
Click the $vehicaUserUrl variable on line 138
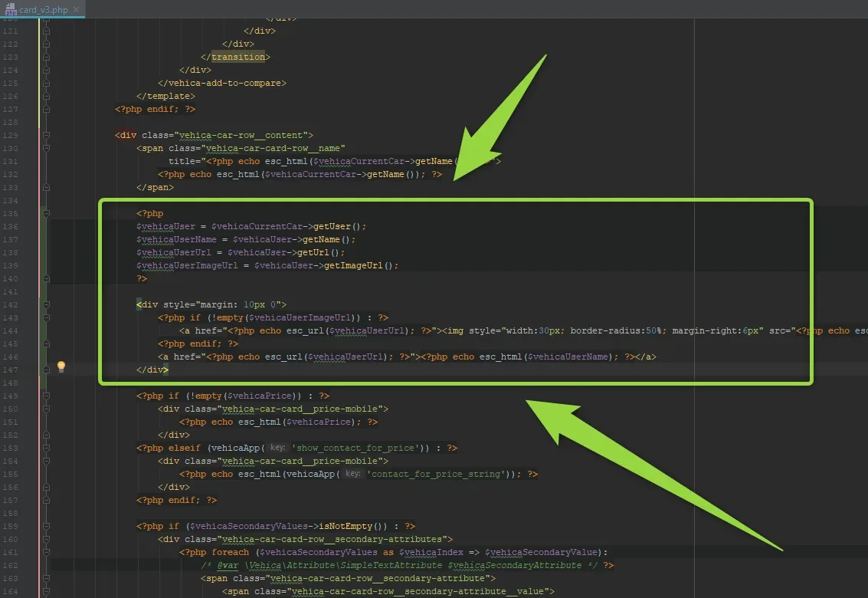point(174,253)
